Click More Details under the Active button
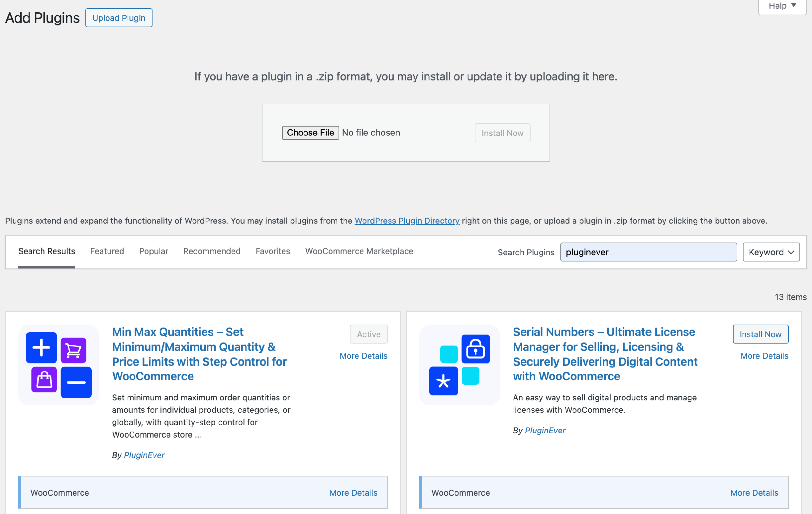This screenshot has height=514, width=812. [x=363, y=355]
